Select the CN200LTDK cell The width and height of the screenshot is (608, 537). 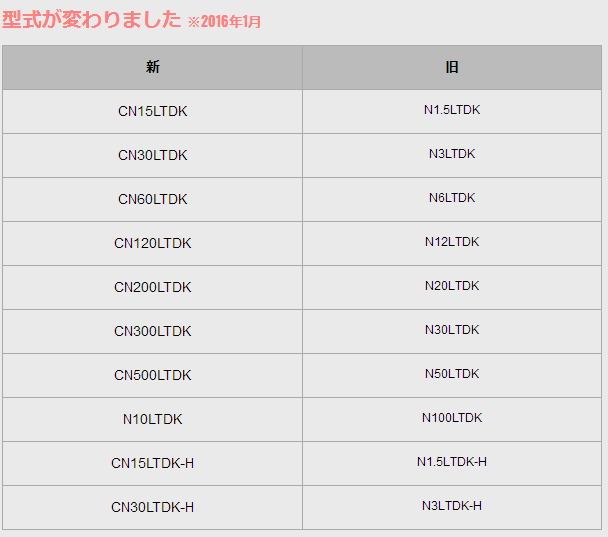(x=152, y=287)
